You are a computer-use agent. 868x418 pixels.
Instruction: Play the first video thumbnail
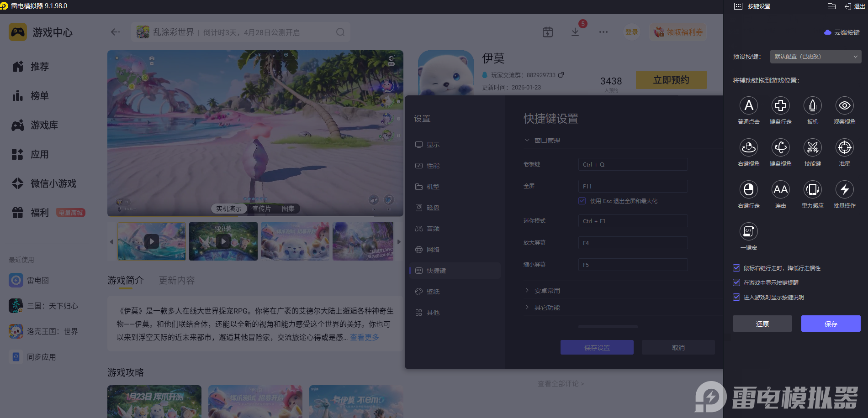point(152,241)
